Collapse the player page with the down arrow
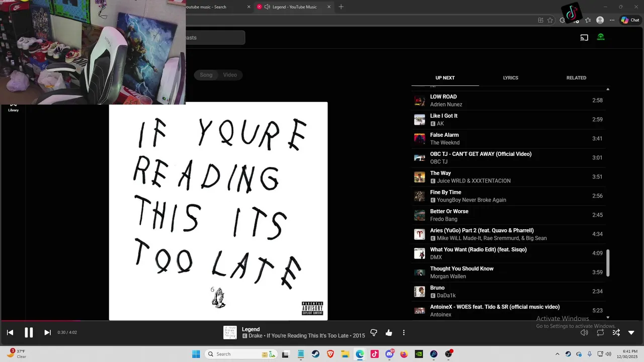The image size is (644, 362). pos(631,332)
